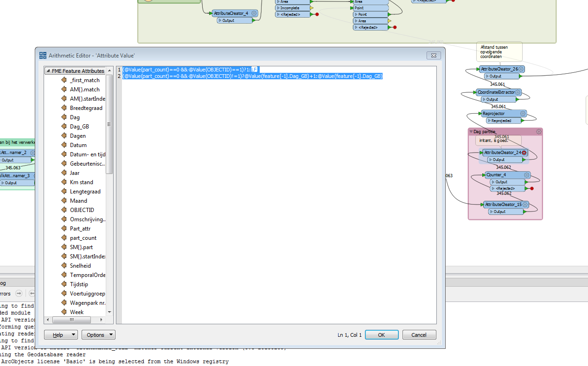Viewport: 588px width, 366px height.
Task: Select the Gebeurtenisc.. attribute
Action: click(x=87, y=164)
